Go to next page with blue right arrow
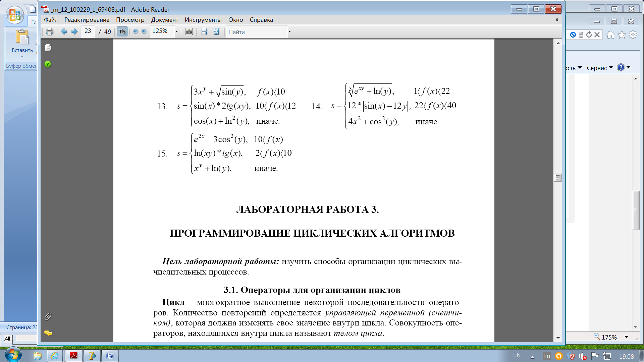 74,32
